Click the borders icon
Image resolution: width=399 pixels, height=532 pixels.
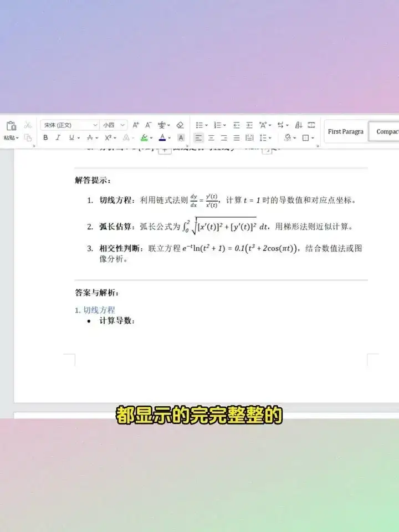[x=306, y=138]
